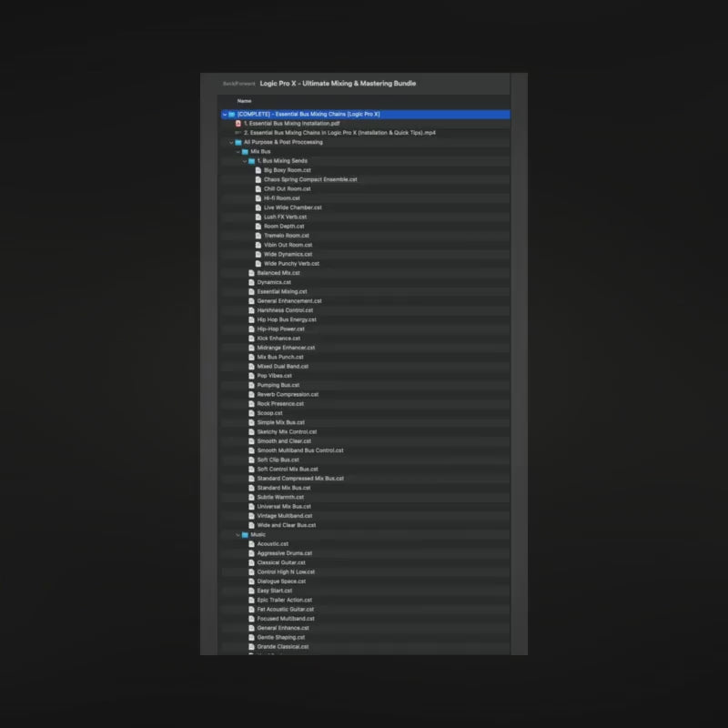The height and width of the screenshot is (728, 728).
Task: Collapse the All Purpose & Post Processing folder
Action: point(231,142)
